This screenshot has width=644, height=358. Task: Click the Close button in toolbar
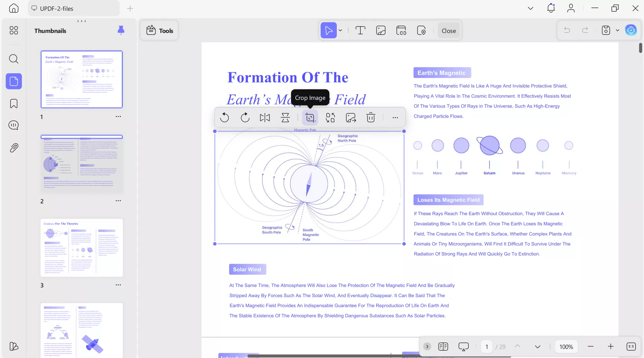449,31
